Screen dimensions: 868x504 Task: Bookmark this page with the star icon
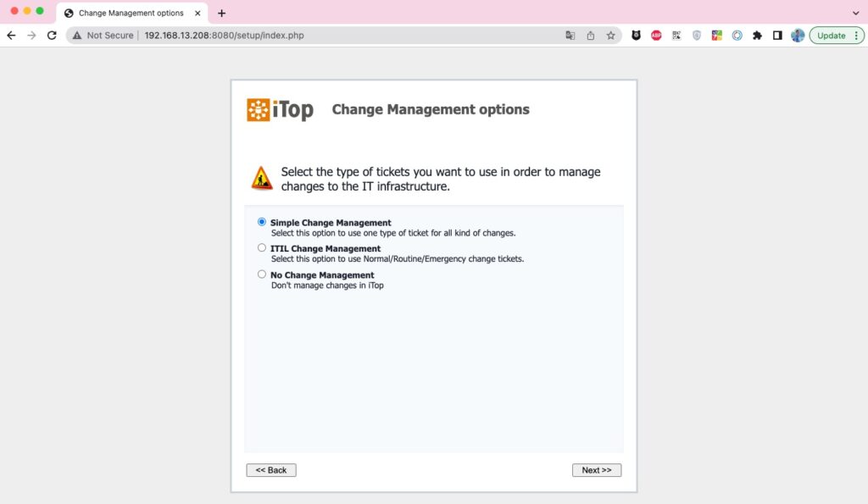click(x=610, y=36)
